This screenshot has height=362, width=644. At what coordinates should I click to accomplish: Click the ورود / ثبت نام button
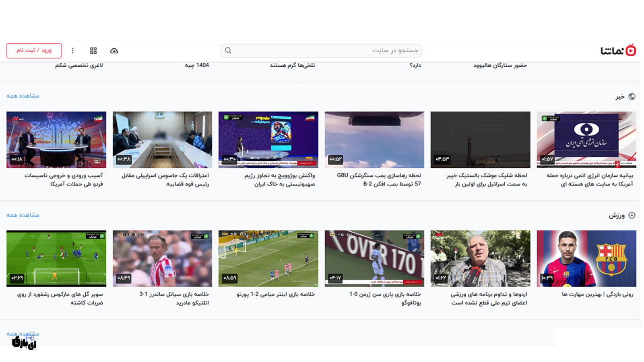click(34, 51)
